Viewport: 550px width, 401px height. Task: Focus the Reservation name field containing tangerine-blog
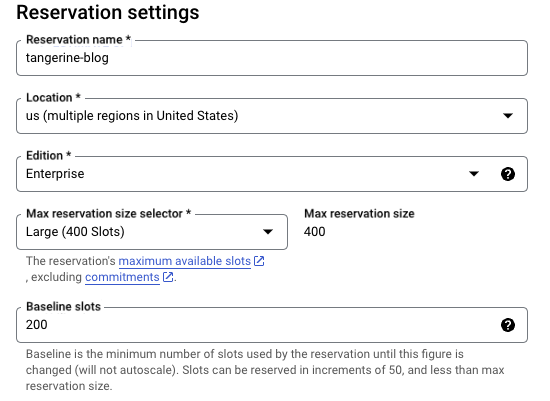(272, 58)
